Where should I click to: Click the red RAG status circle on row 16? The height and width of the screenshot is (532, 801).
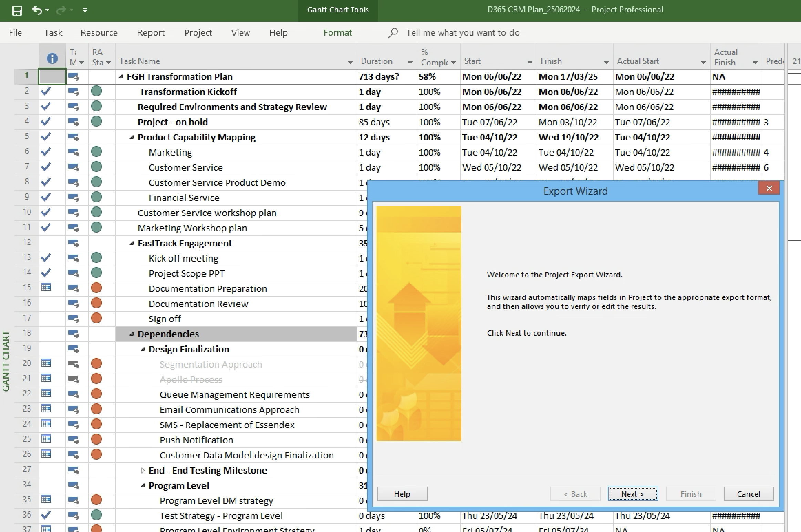96,303
